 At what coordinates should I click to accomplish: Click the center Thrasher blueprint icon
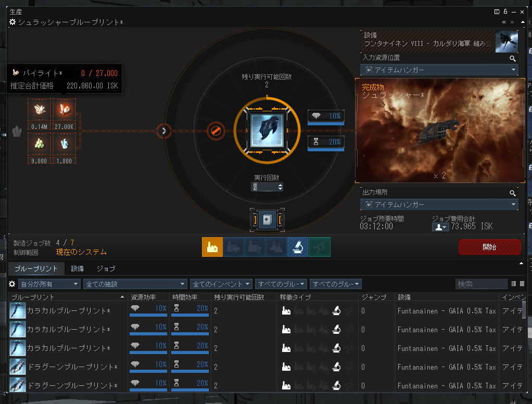click(x=267, y=131)
